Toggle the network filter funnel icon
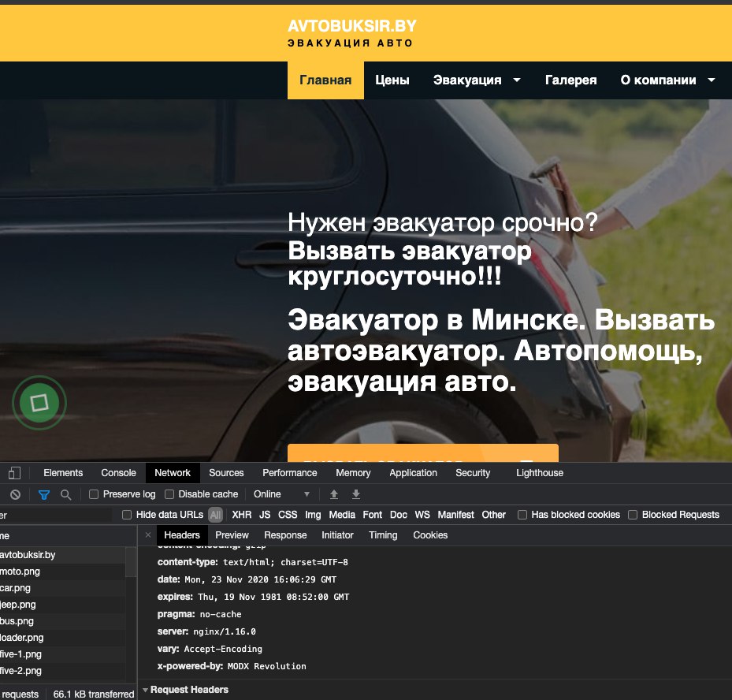 [x=44, y=494]
